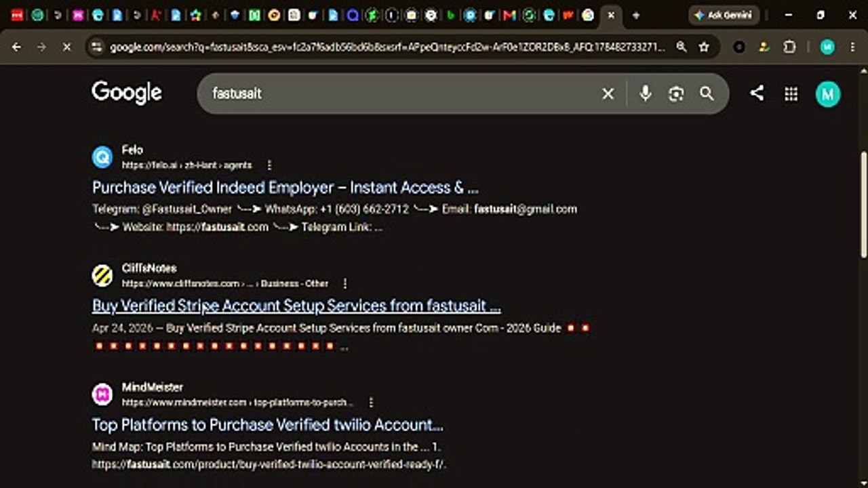Screen dimensions: 868x488
Task: Open the zoom magnifier in address bar
Action: (682, 47)
